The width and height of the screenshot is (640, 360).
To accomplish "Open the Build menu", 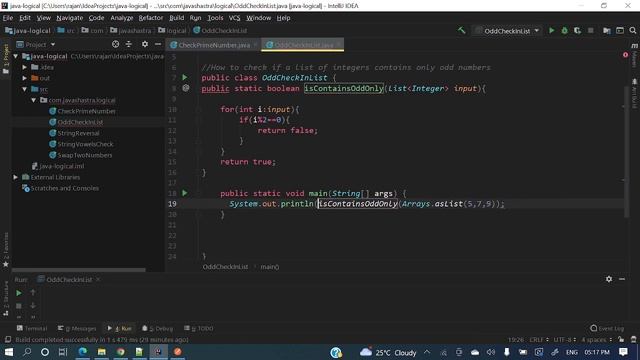I will (x=176, y=18).
